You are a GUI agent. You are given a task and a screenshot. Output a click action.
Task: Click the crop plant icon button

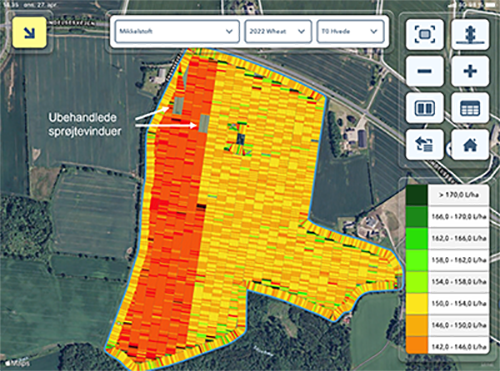click(x=470, y=34)
